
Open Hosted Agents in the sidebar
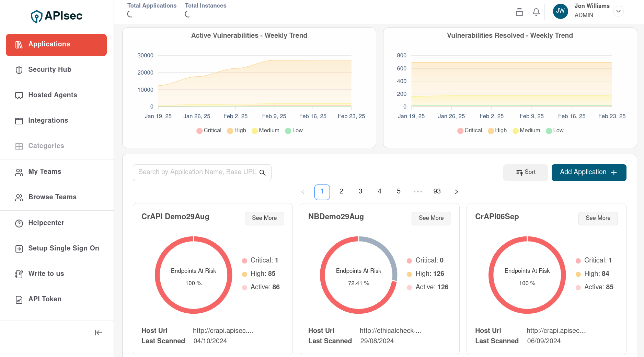[x=53, y=95]
